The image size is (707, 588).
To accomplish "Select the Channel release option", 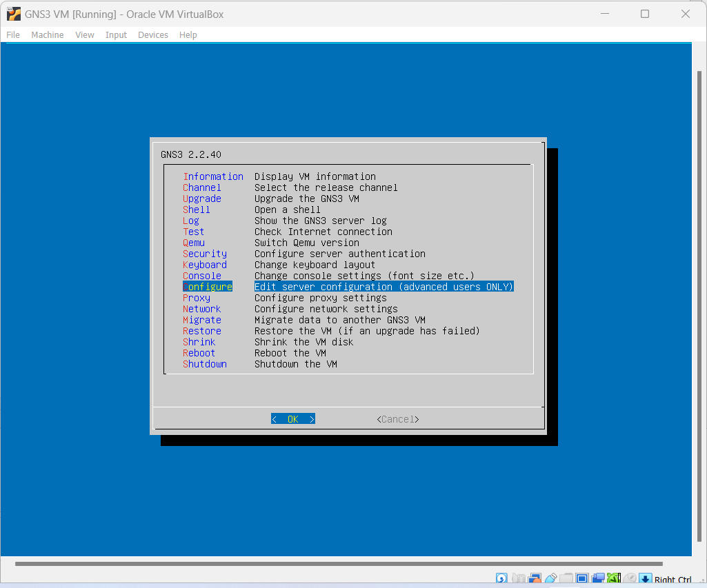I will point(290,187).
